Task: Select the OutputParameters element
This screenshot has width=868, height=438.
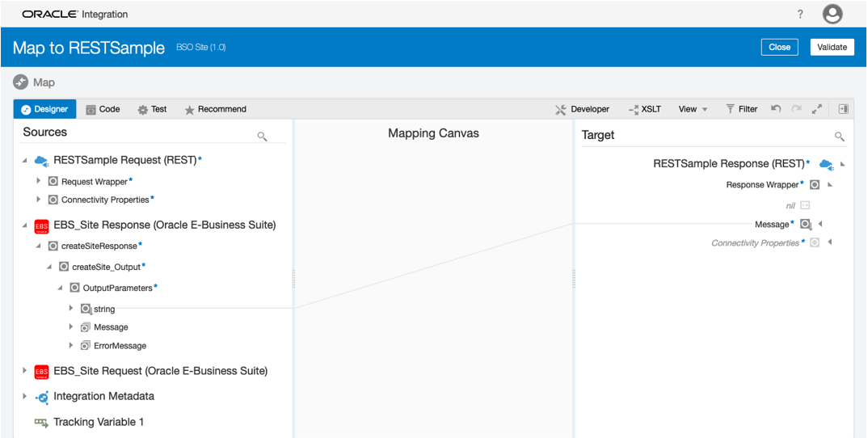Action: tap(117, 288)
